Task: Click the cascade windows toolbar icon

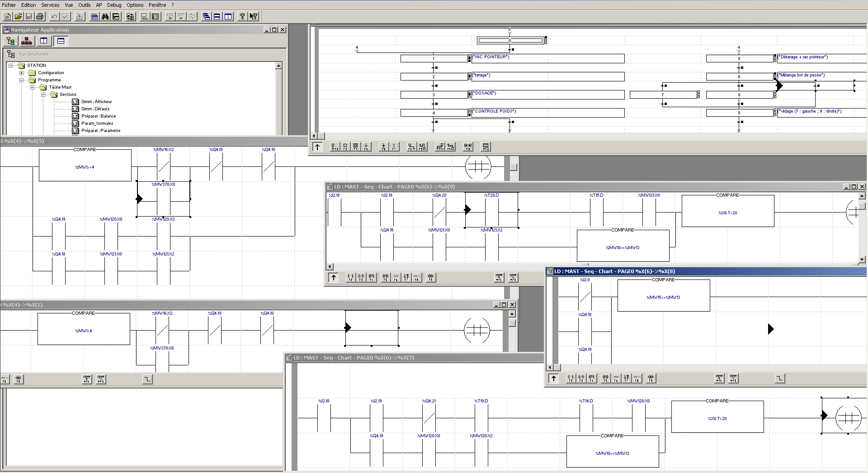Action: tap(206, 17)
